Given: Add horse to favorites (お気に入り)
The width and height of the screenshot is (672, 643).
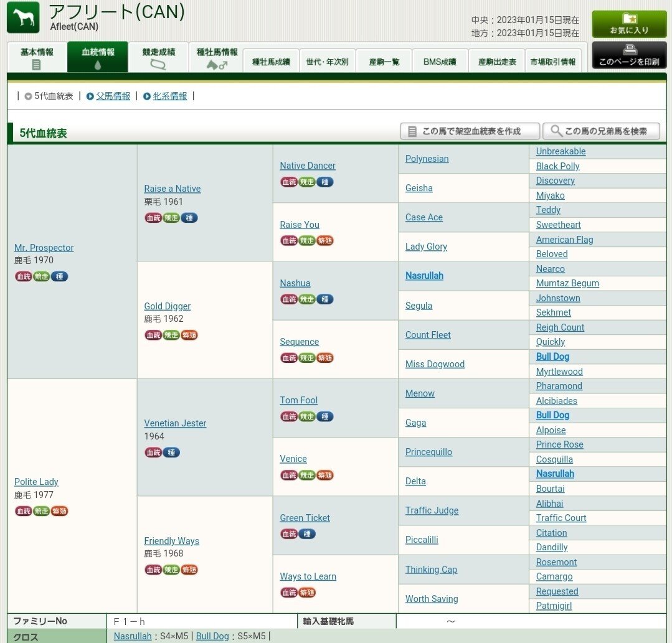Looking at the screenshot, I should (629, 24).
